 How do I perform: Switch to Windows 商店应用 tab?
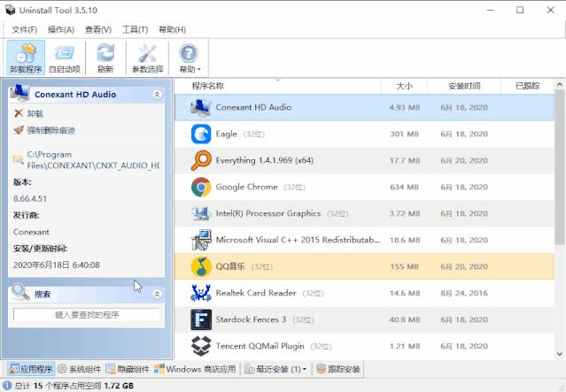pos(195,369)
